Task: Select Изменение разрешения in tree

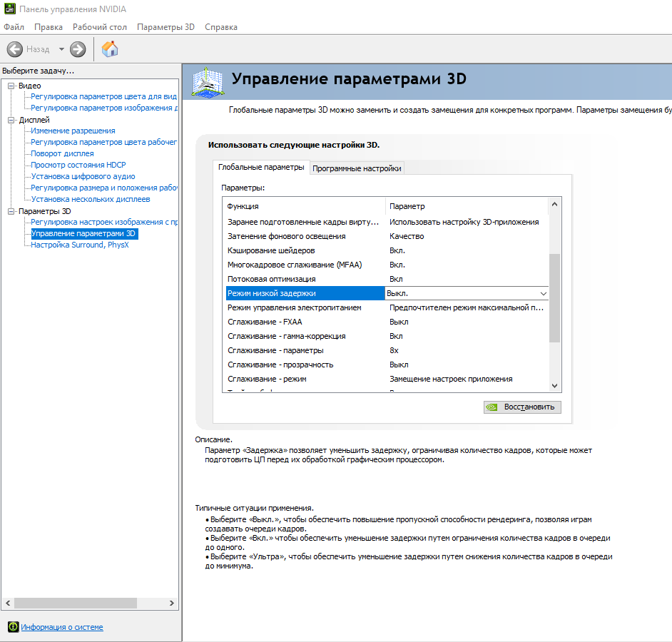Action: coord(73,131)
